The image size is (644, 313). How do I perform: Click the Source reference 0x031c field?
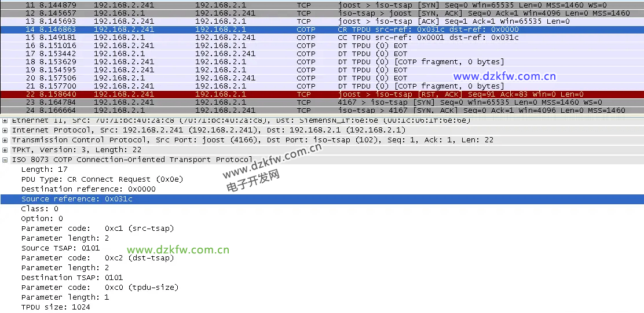(x=77, y=199)
